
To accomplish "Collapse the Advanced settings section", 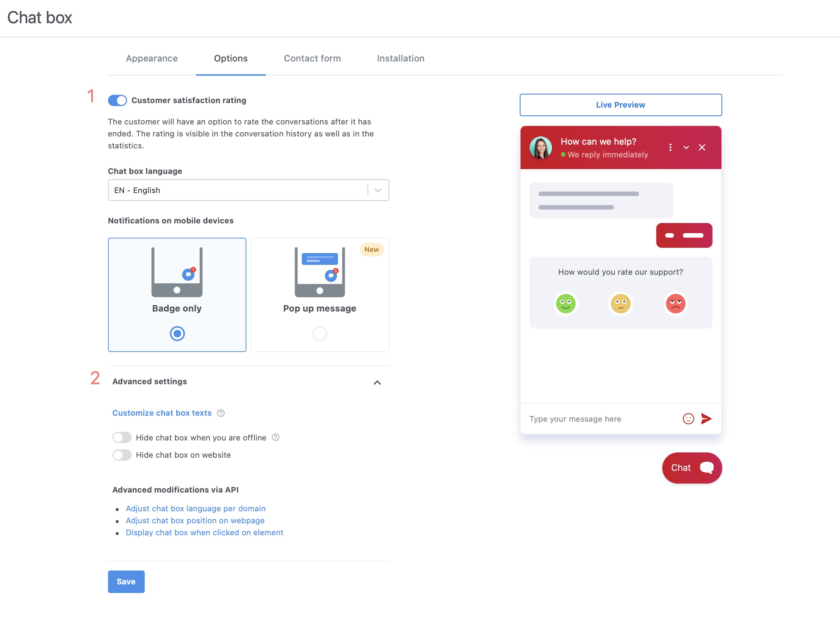I will click(376, 382).
